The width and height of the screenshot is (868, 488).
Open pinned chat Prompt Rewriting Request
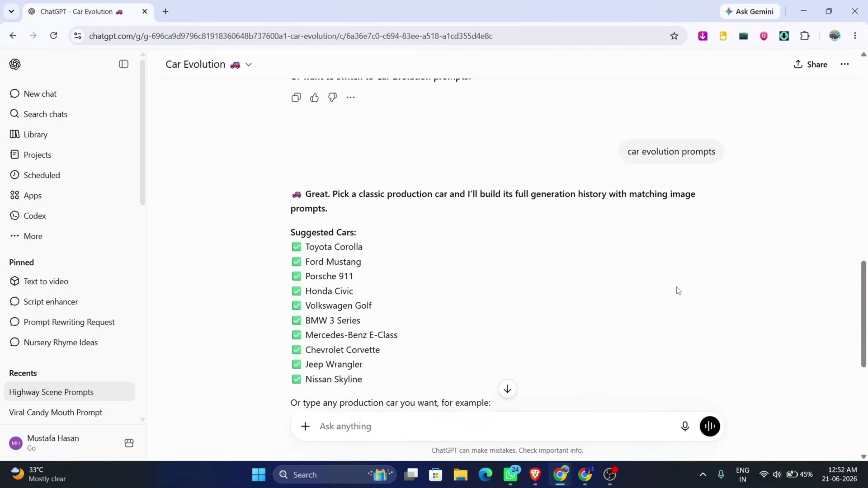click(x=70, y=322)
